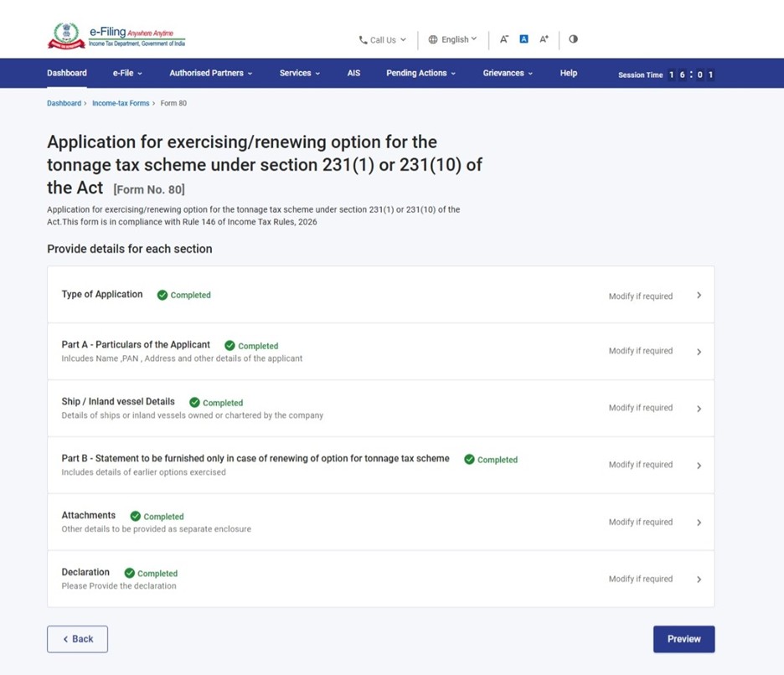Open the Call Us dropdown

pyautogui.click(x=382, y=39)
